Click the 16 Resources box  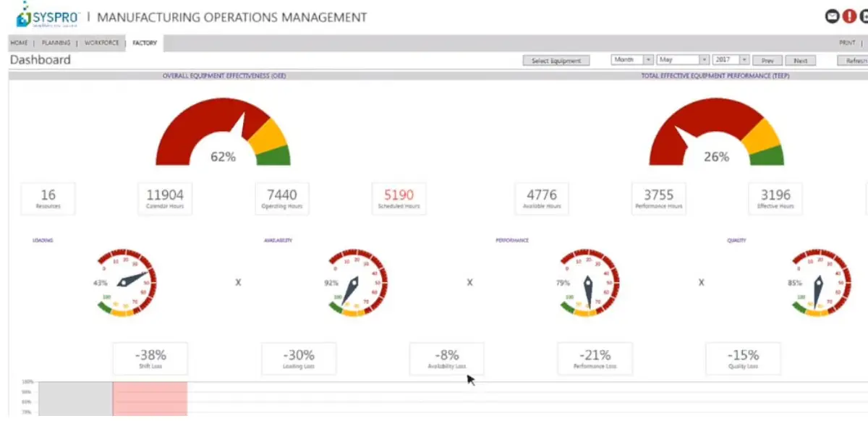tap(48, 199)
